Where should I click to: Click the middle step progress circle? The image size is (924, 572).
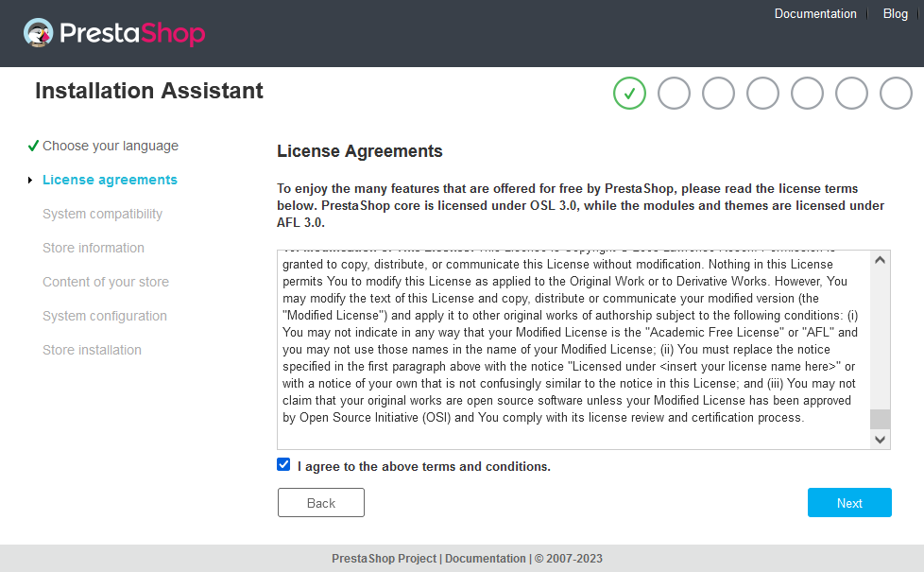tap(762, 93)
